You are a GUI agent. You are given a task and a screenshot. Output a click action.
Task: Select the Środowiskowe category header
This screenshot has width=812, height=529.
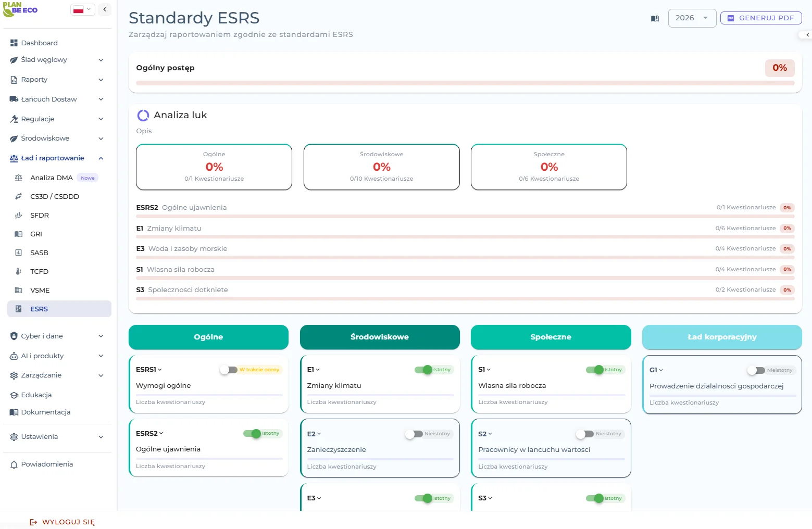379,337
